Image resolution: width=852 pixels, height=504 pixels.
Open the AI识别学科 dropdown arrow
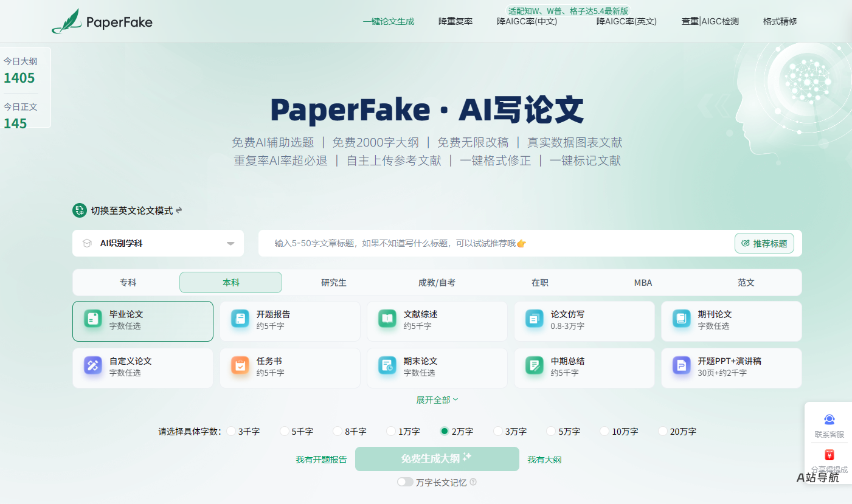coord(230,244)
